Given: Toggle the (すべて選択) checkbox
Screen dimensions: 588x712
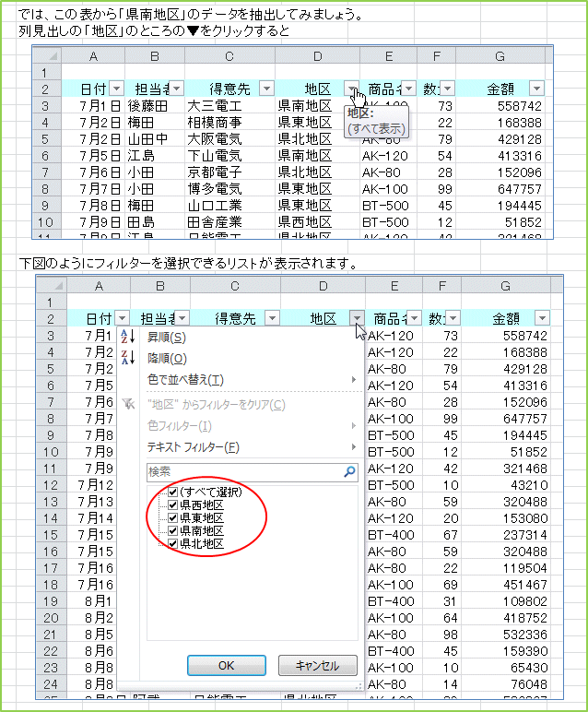Looking at the screenshot, I should (x=173, y=492).
